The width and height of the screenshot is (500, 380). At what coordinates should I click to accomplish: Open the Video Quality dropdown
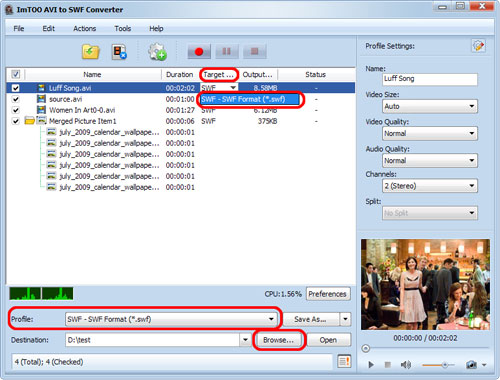(430, 134)
